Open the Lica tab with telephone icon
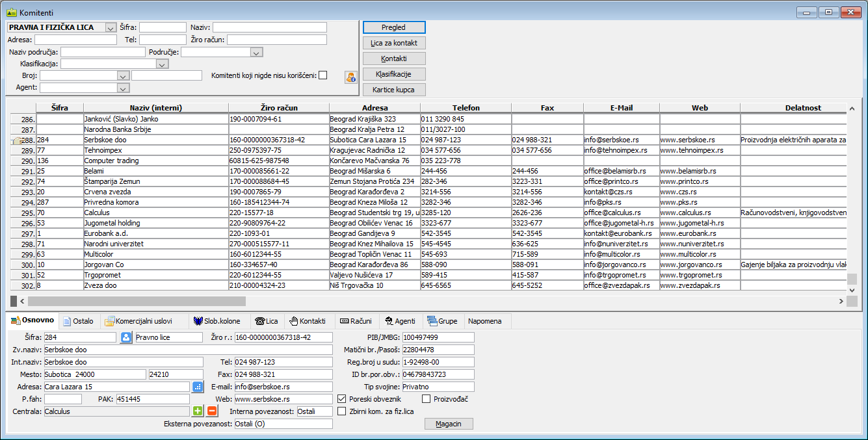 coord(267,321)
